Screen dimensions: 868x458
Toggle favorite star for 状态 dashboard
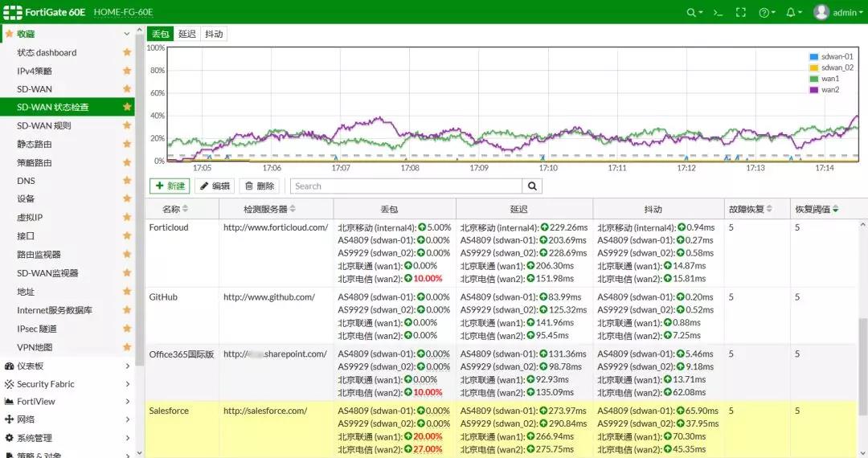pos(127,52)
